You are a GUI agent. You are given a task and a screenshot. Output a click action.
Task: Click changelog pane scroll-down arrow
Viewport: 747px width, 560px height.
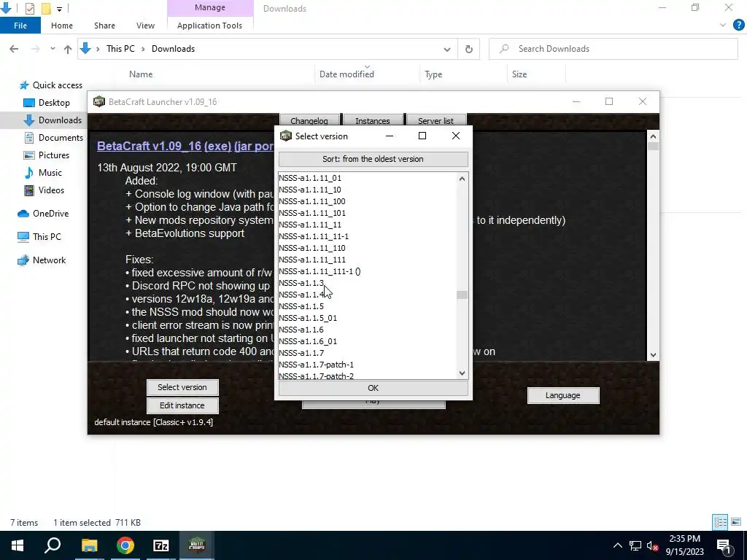pos(653,355)
